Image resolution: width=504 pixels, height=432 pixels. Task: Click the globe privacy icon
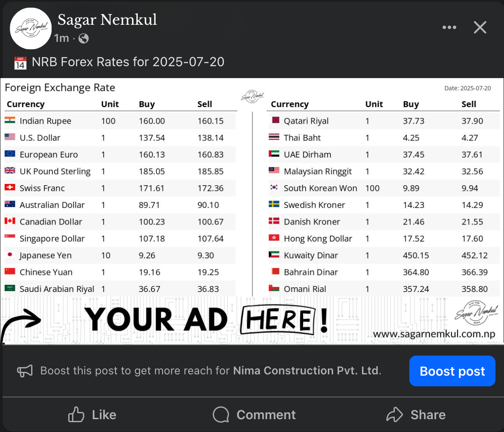tap(84, 38)
